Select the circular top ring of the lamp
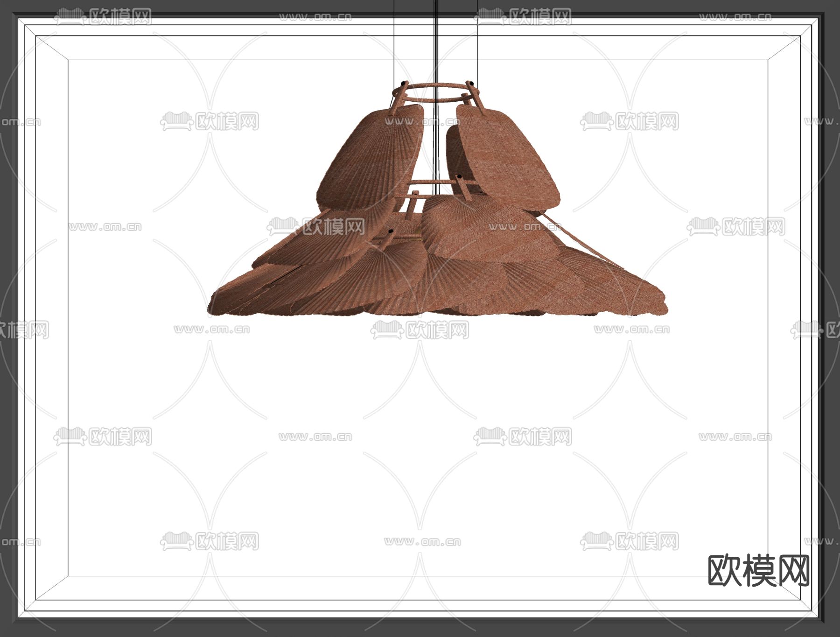Image resolution: width=840 pixels, height=637 pixels. pos(436,85)
